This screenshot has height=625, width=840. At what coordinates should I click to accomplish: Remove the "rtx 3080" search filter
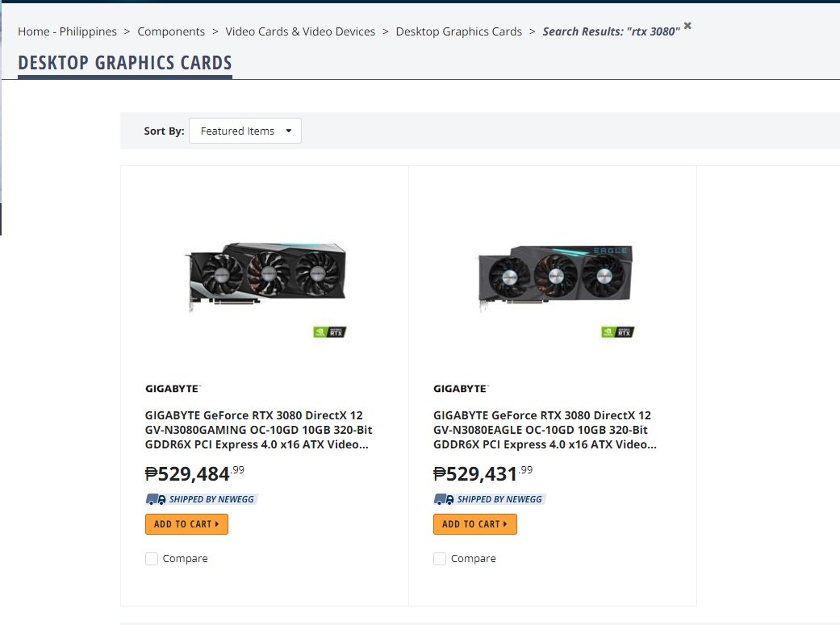point(687,25)
